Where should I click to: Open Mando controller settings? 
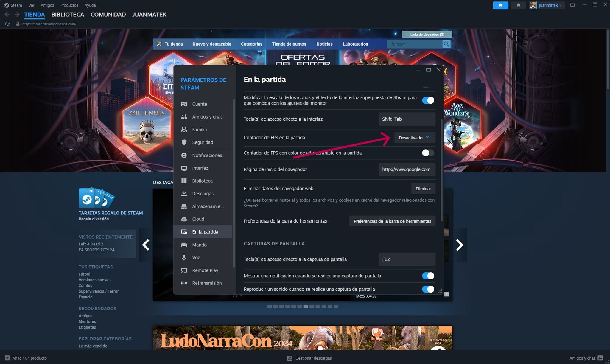[x=199, y=245]
